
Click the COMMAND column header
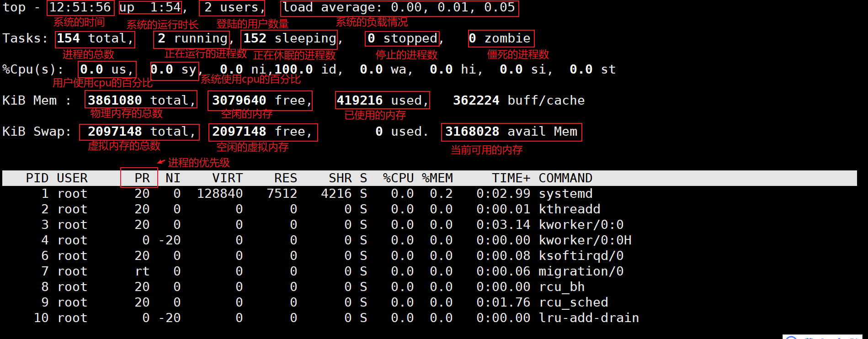point(565,178)
